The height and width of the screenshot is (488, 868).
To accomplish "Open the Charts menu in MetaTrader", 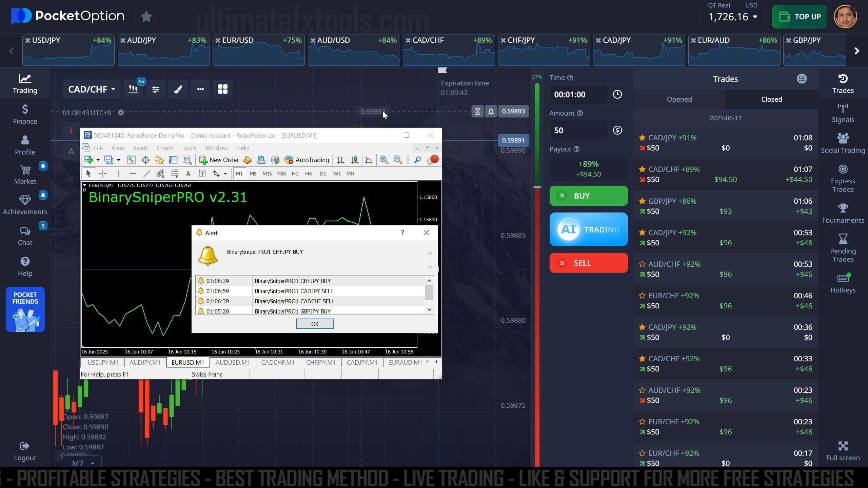I will pos(165,147).
